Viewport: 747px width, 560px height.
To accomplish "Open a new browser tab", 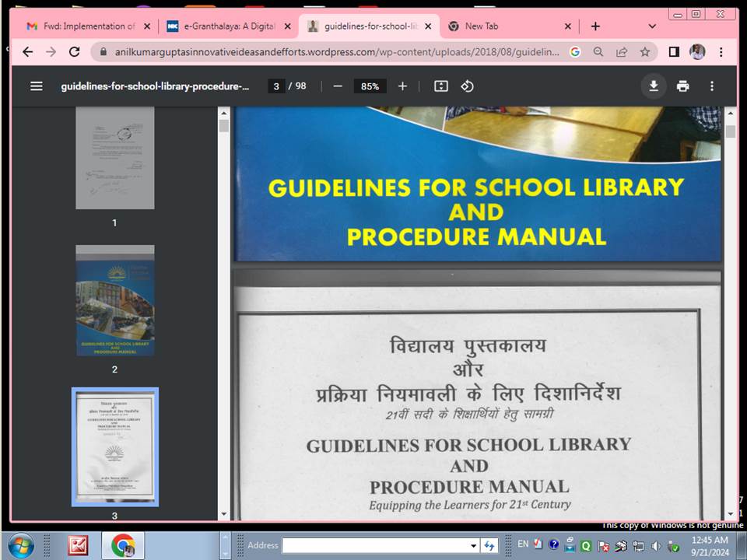I will click(595, 26).
